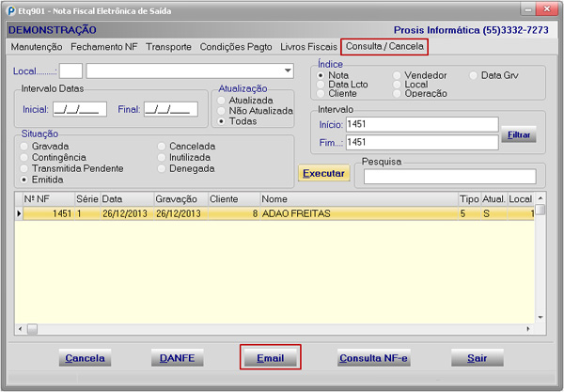Select Emitida situation
564x392 pixels.
[24, 180]
